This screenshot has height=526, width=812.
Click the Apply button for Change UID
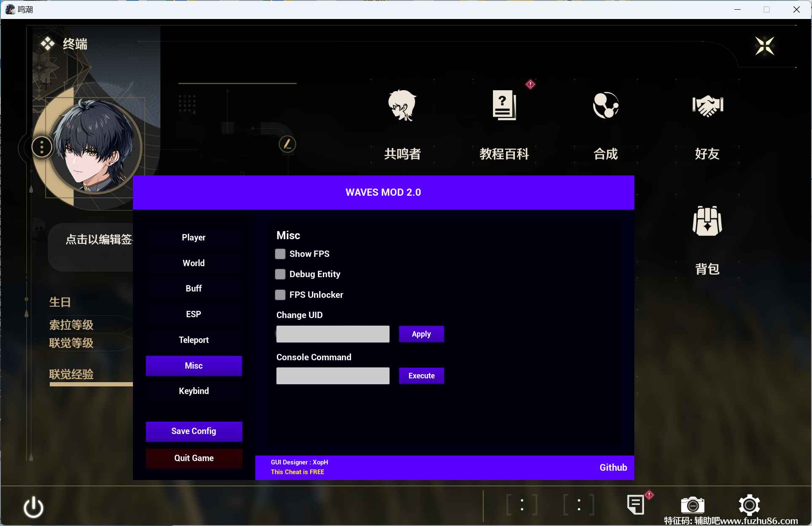click(x=421, y=334)
